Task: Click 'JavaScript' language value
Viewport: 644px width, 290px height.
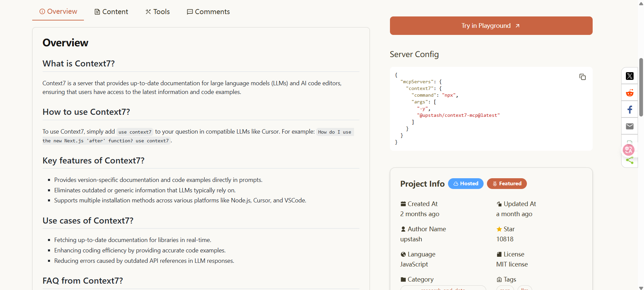Action: pyautogui.click(x=414, y=264)
